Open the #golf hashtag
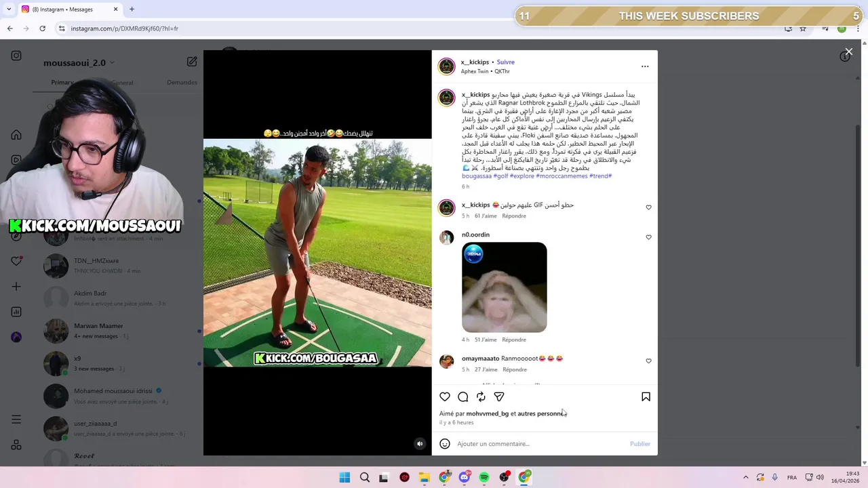The width and height of the screenshot is (868, 488). 500,176
